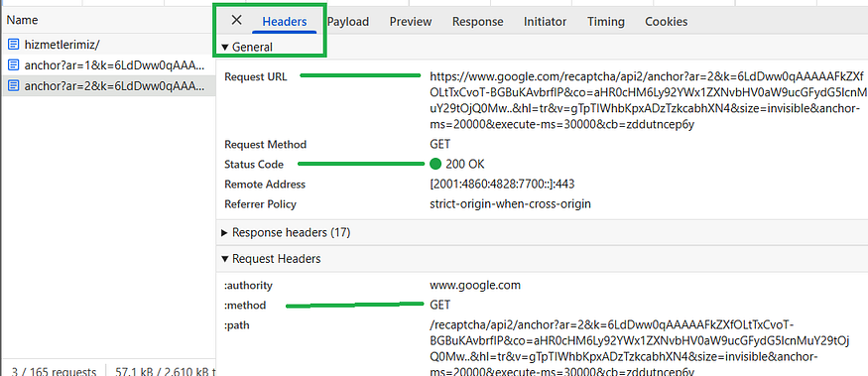
Task: Click the Name column header
Action: [22, 20]
